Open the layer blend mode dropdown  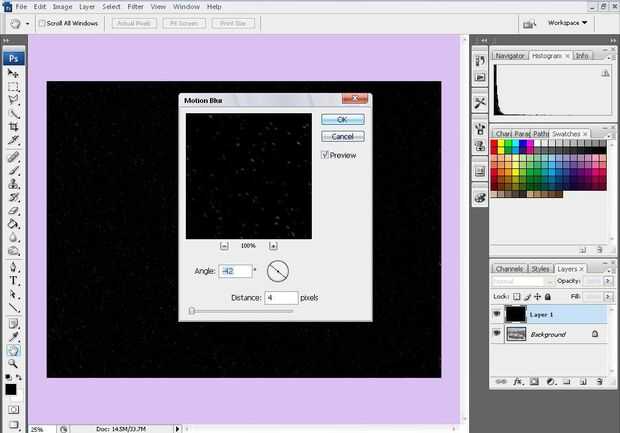tap(523, 281)
